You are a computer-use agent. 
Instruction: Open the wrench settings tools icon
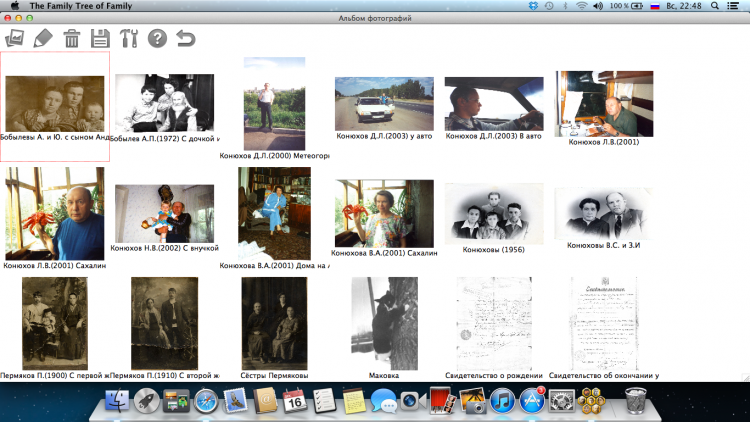pyautogui.click(x=129, y=38)
